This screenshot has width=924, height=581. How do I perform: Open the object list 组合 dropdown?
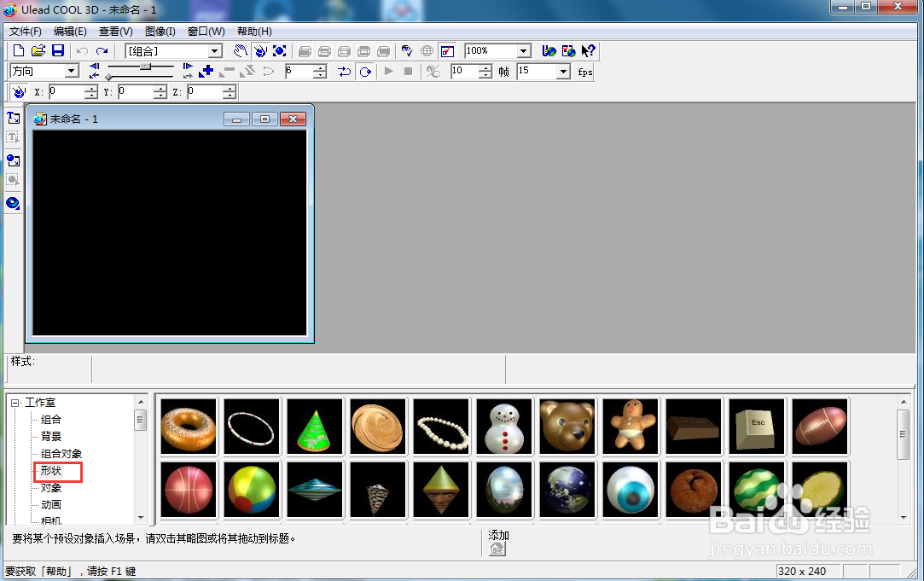(x=215, y=51)
